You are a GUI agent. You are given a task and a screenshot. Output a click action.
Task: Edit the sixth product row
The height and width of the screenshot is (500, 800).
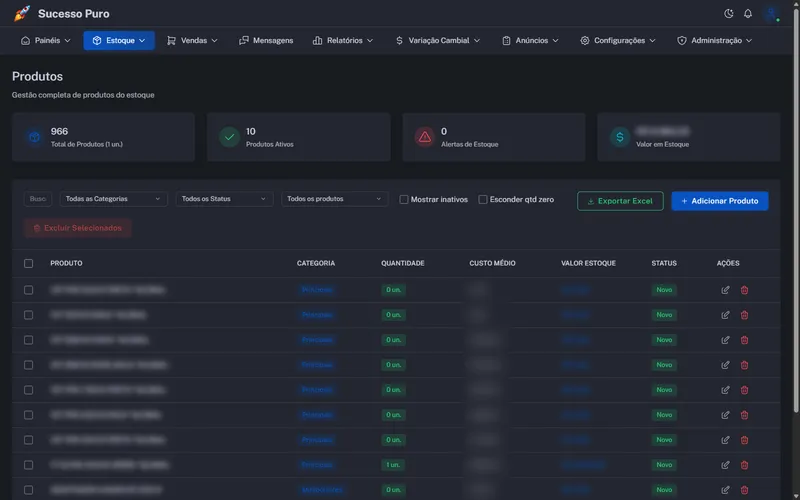725,415
